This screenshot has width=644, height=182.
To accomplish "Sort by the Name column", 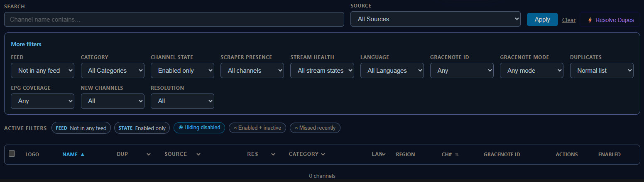I will pyautogui.click(x=73, y=154).
